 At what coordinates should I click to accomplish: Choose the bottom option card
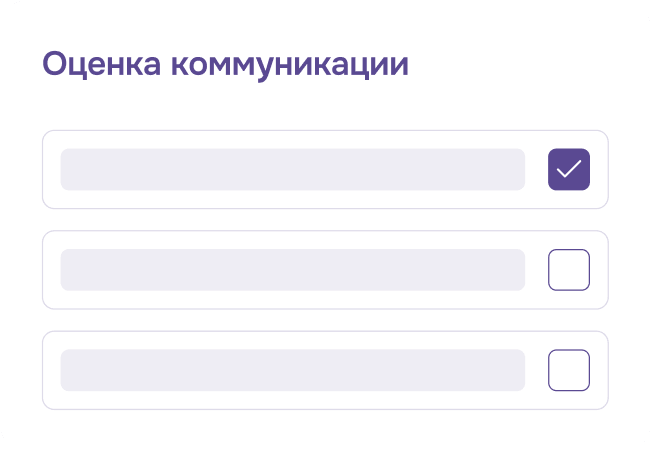[x=326, y=370]
